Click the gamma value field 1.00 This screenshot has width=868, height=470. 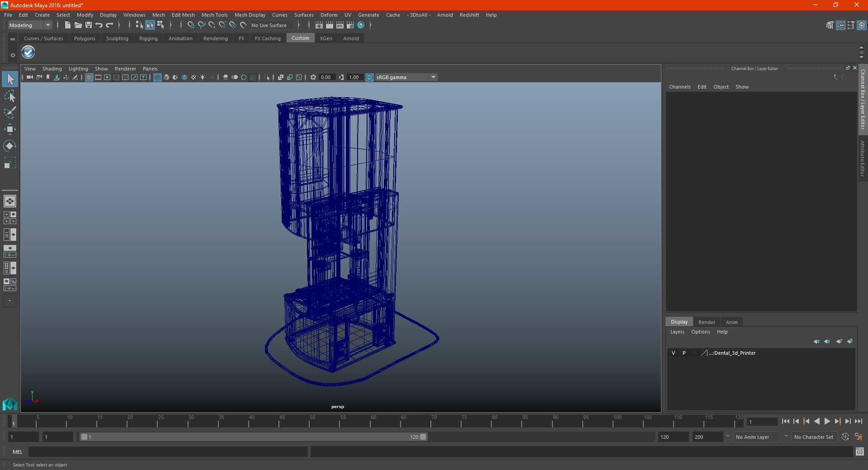point(355,77)
